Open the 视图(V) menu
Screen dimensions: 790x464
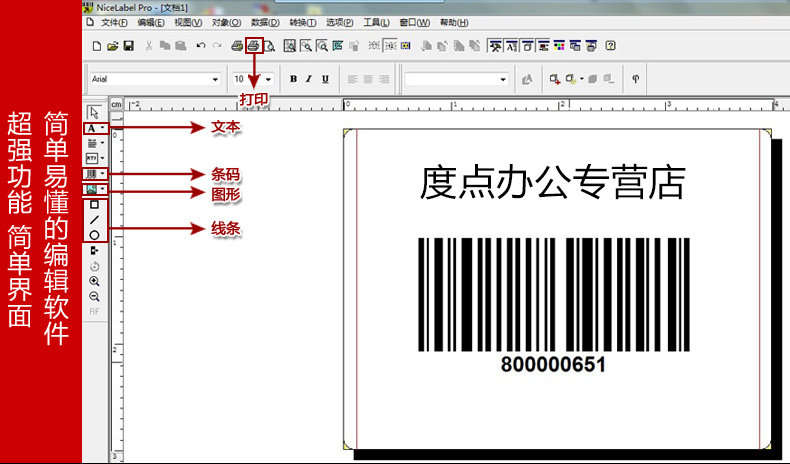coord(188,23)
